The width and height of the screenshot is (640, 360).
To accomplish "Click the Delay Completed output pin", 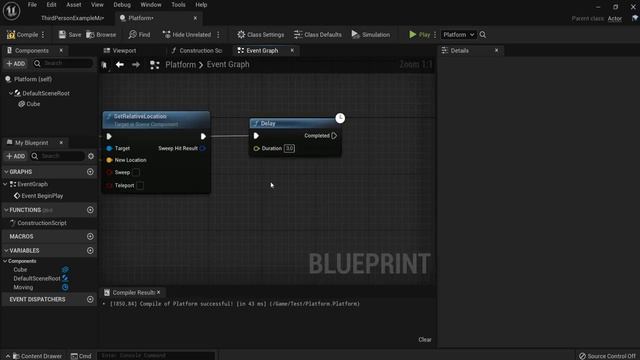I will click(x=334, y=136).
